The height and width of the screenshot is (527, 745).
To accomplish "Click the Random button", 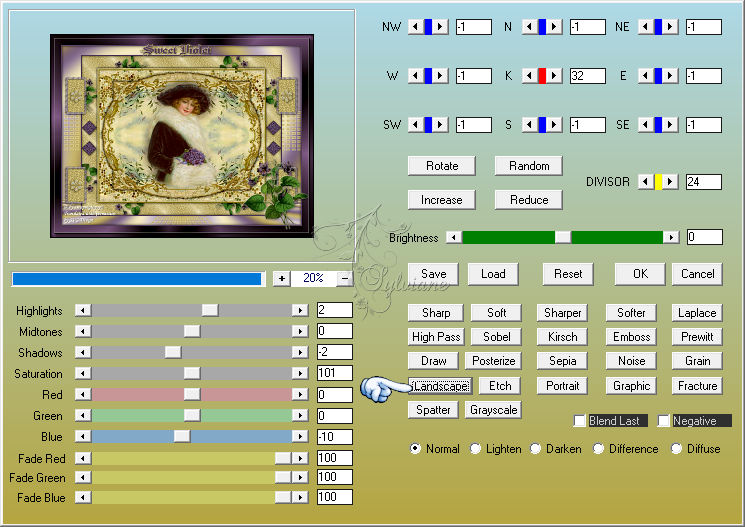I will (x=529, y=166).
